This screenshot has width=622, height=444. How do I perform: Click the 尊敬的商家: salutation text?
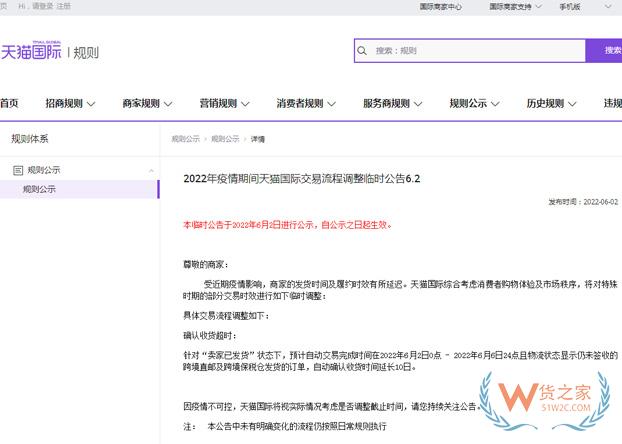pos(205,265)
